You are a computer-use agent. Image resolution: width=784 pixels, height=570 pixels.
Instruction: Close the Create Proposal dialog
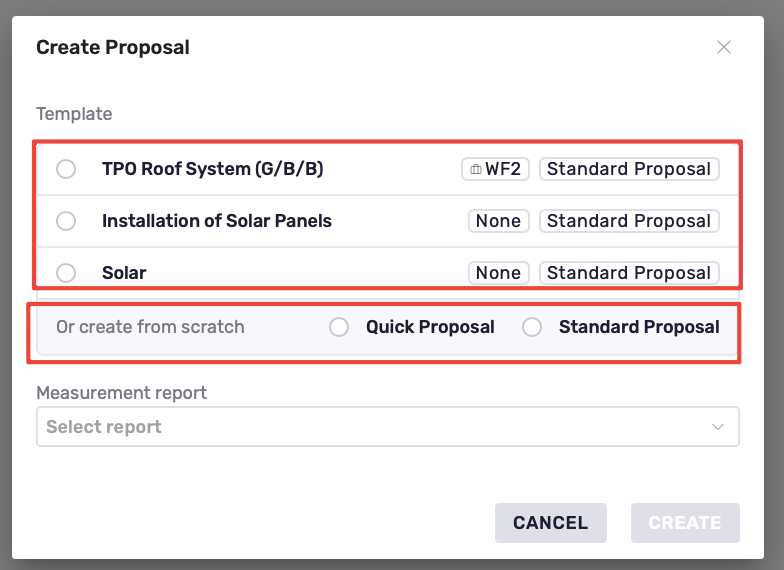[x=724, y=48]
